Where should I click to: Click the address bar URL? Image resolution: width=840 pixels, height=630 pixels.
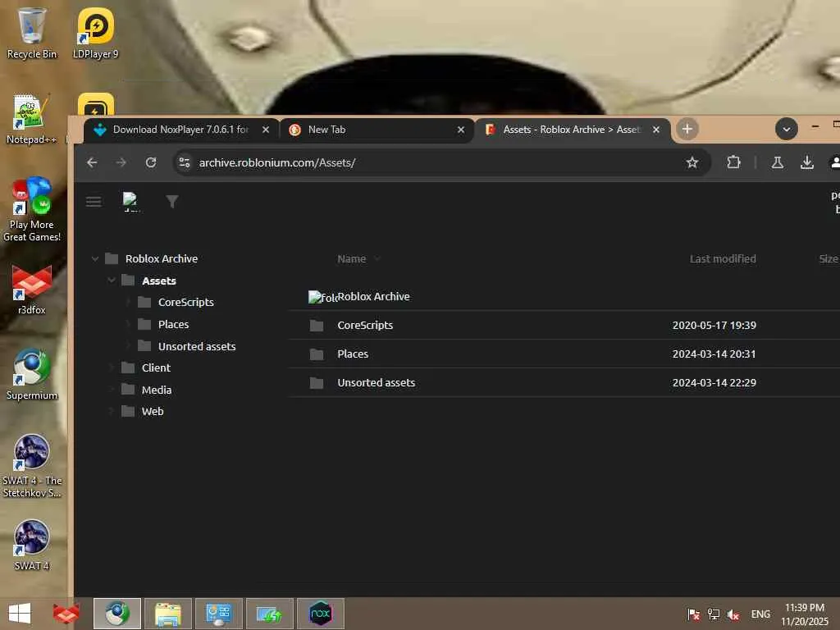tap(277, 162)
